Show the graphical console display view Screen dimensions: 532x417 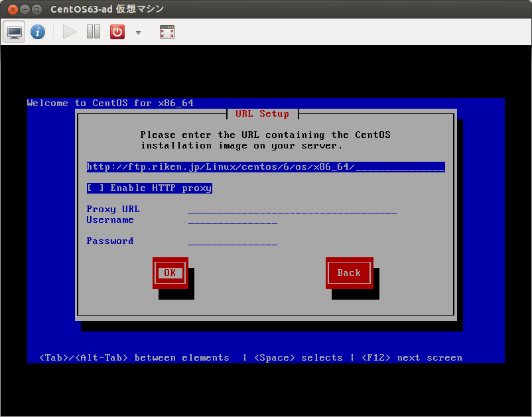pos(14,31)
